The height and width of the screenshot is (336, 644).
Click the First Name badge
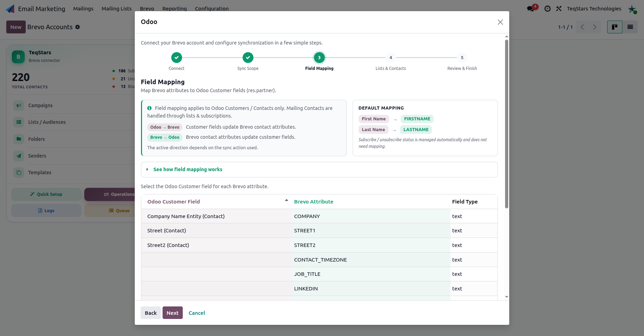pos(374,119)
